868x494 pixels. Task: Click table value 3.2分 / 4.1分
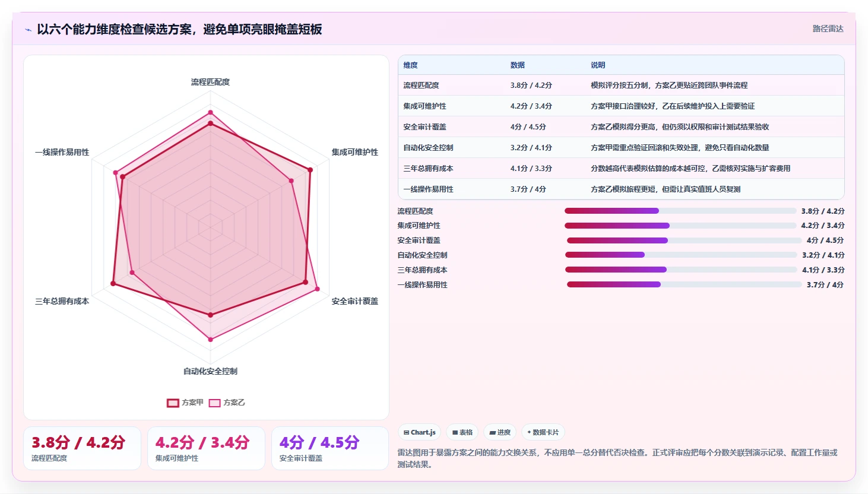tap(531, 148)
